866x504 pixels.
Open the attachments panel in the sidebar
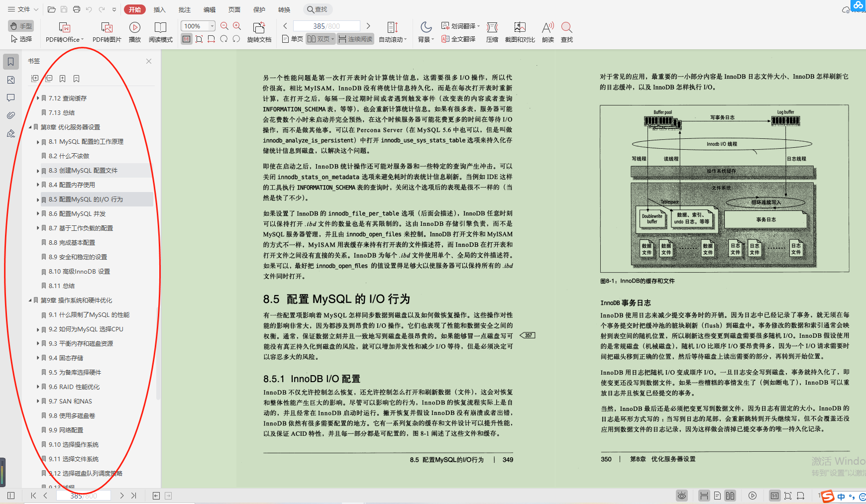(x=11, y=115)
